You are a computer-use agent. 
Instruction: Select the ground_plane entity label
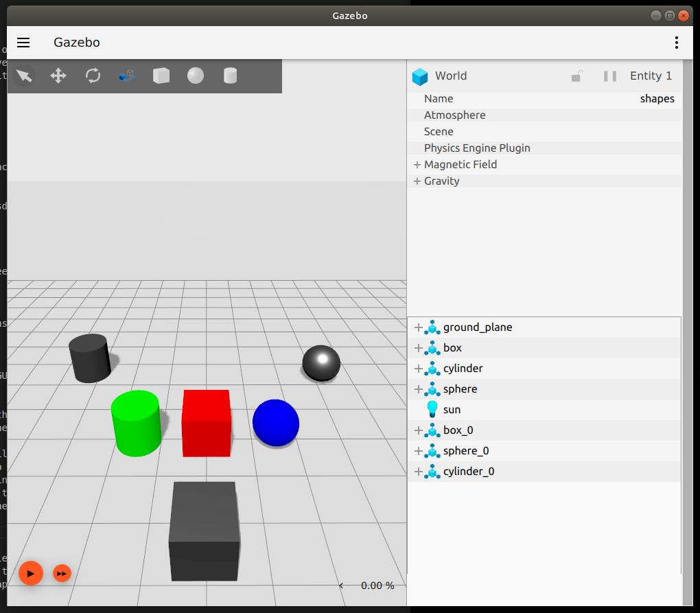pos(477,327)
